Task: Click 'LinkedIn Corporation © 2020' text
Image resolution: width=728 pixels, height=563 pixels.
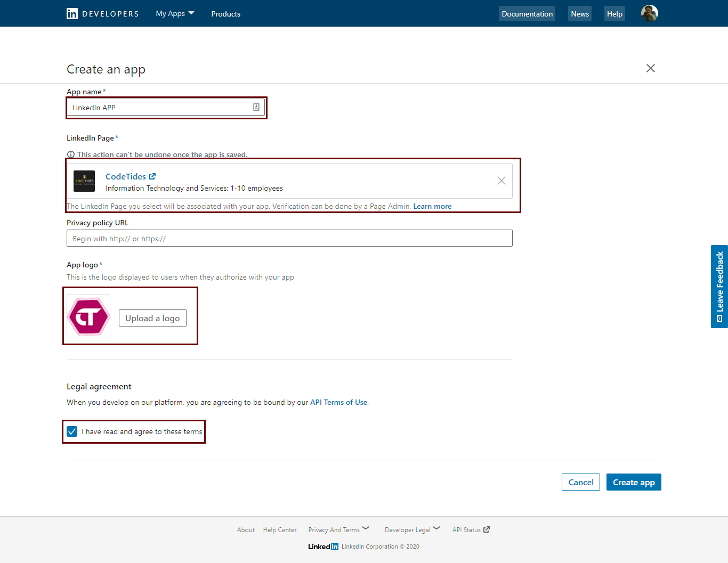Action: pyautogui.click(x=381, y=546)
